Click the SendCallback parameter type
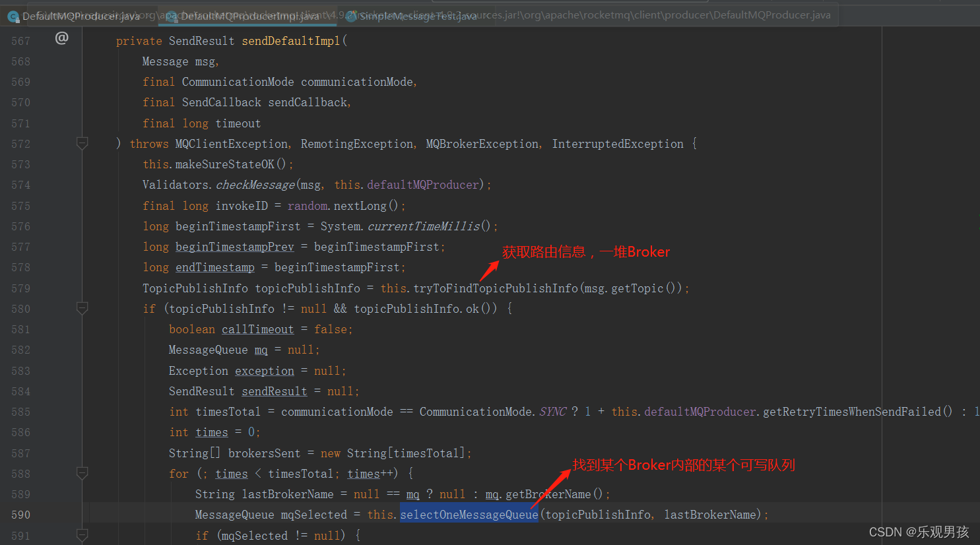The height and width of the screenshot is (545, 980). click(222, 102)
